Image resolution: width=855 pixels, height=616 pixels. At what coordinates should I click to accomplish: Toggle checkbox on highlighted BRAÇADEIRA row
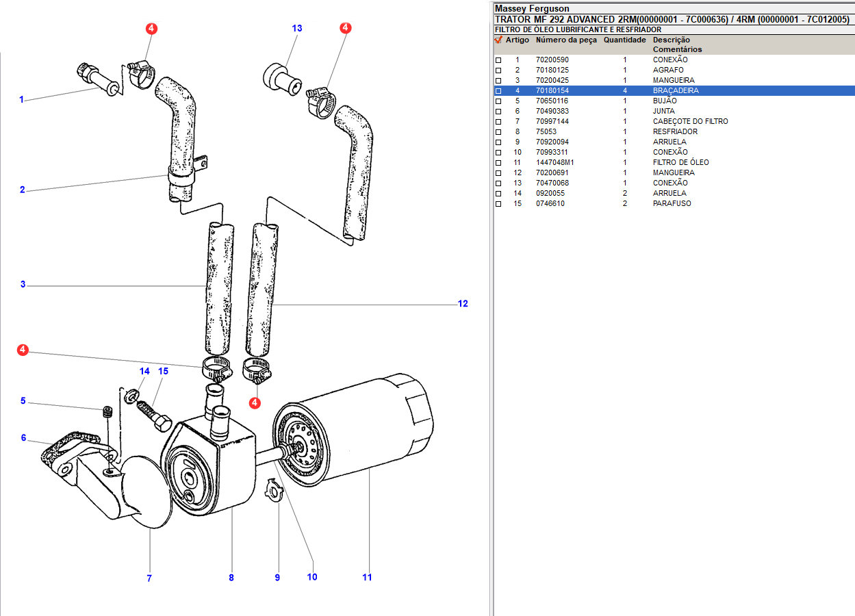498,91
